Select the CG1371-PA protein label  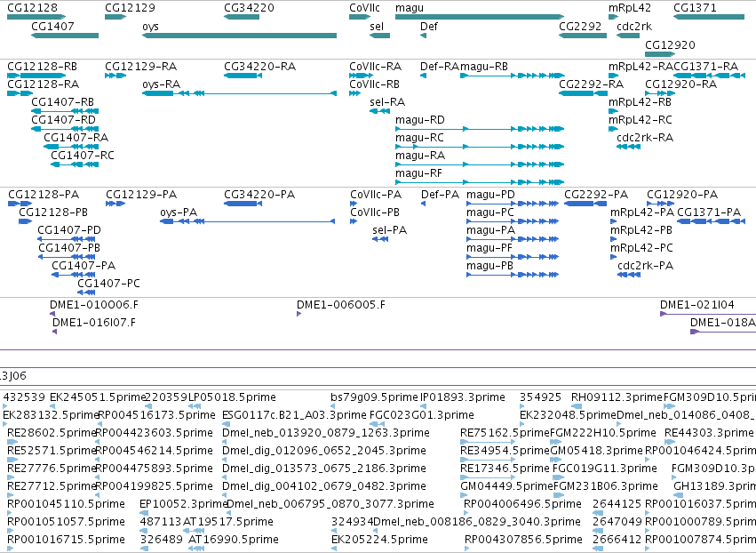click(709, 212)
